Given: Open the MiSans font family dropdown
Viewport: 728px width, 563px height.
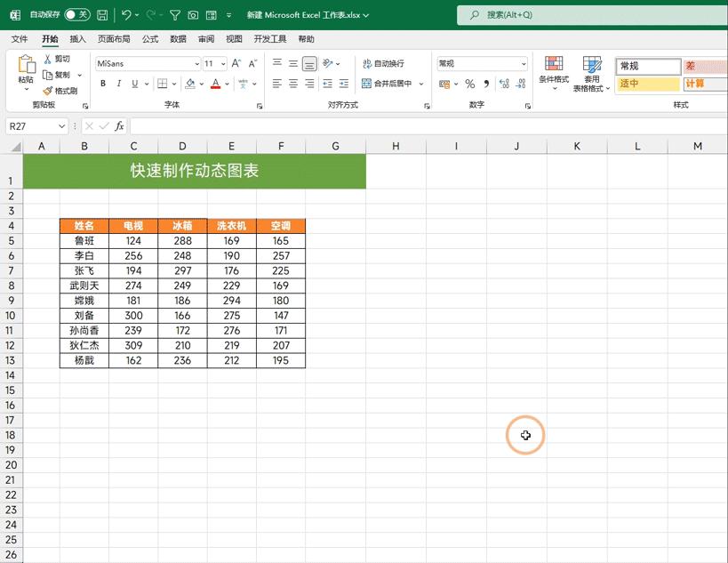Looking at the screenshot, I should [x=197, y=63].
